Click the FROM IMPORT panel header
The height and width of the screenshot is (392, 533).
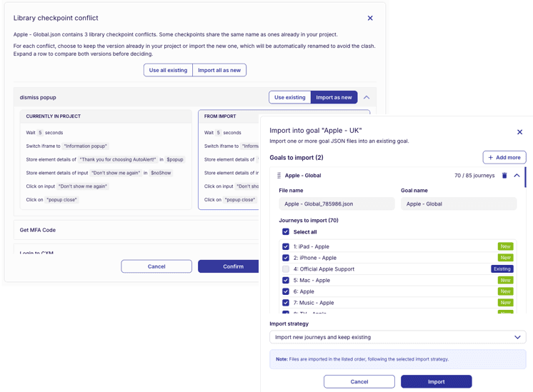(229, 116)
